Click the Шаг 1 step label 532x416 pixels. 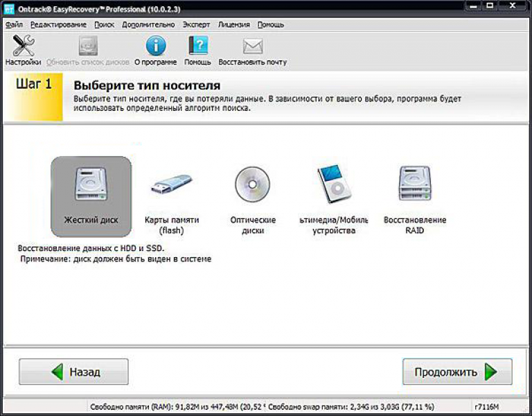(x=34, y=84)
